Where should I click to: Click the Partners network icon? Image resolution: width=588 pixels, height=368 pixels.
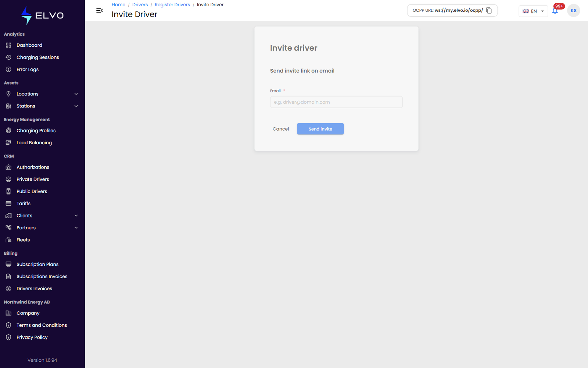(x=8, y=228)
